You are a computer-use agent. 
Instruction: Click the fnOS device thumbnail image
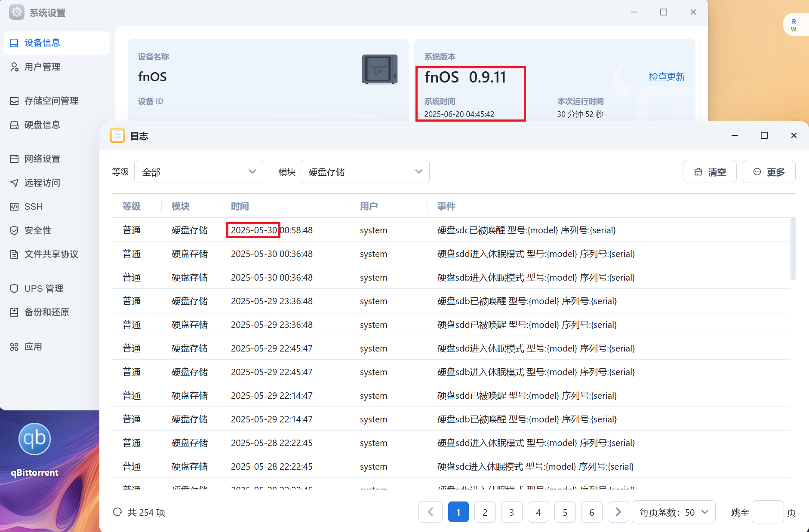point(379,69)
